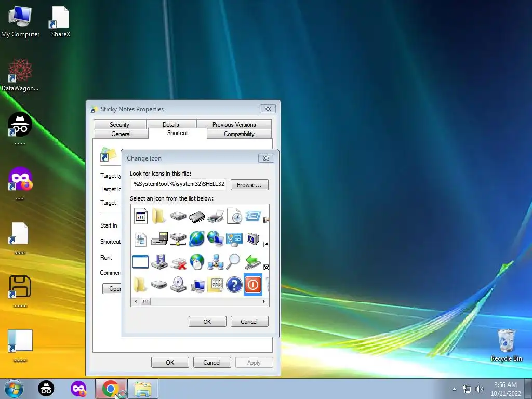Select the Recycle Bin icon
Viewport: 532px width, 399px height.
pos(506,345)
